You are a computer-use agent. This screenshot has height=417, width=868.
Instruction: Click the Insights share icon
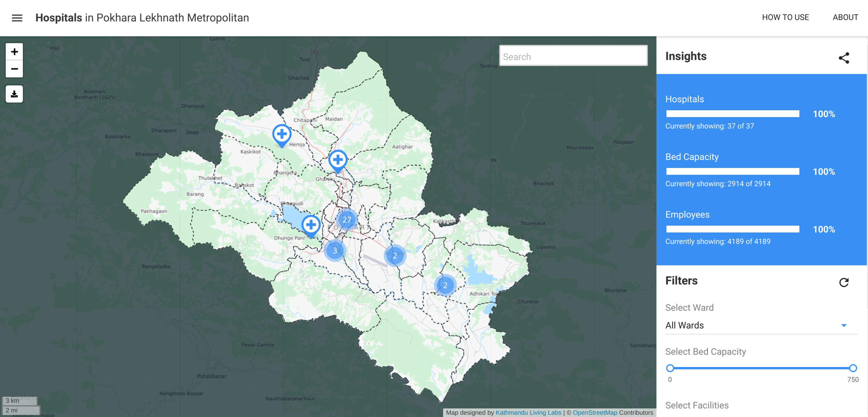(844, 58)
